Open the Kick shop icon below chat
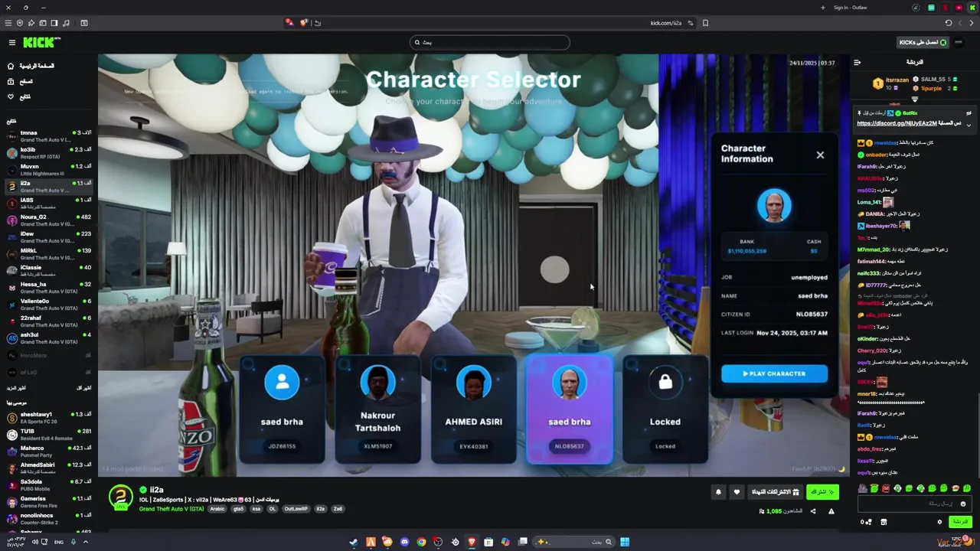This screenshot has height=551, width=980. click(884, 522)
